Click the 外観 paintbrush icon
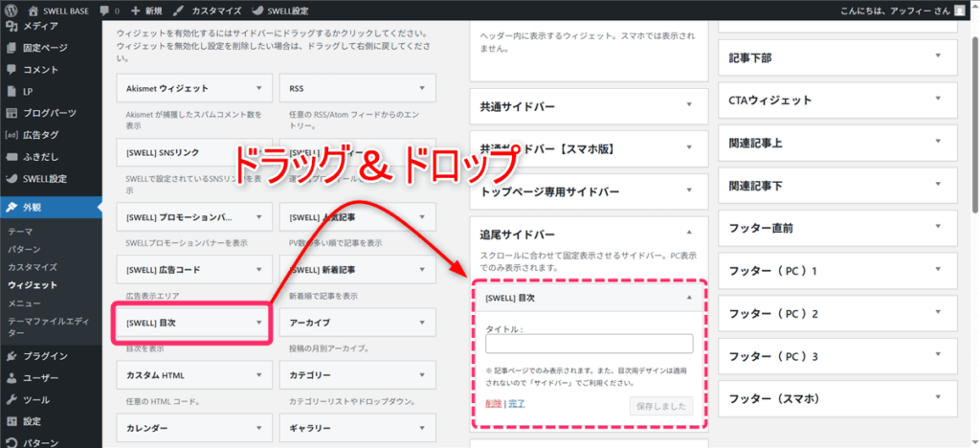 (11, 208)
